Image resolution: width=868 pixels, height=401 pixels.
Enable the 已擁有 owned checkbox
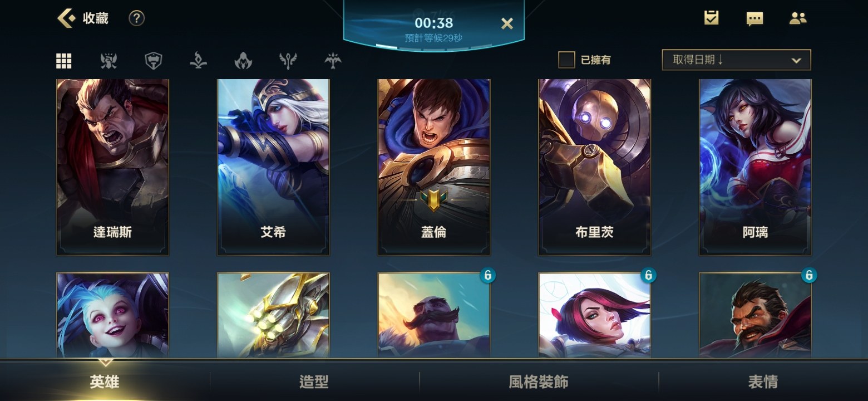[x=566, y=60]
